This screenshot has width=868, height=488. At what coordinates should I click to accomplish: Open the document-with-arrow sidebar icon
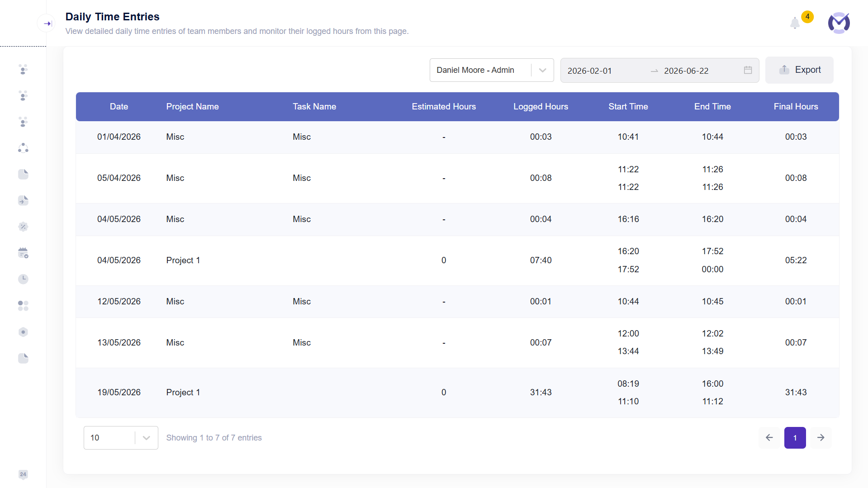[23, 200]
